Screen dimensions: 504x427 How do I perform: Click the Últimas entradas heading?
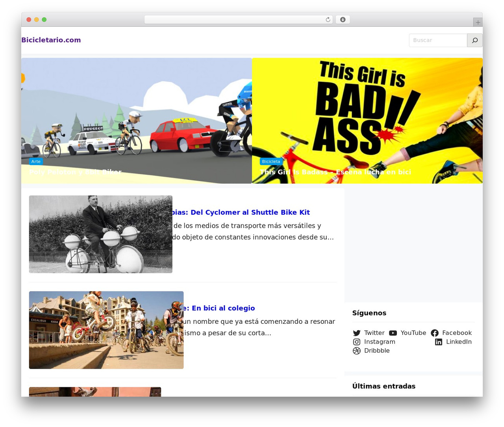[384, 386]
